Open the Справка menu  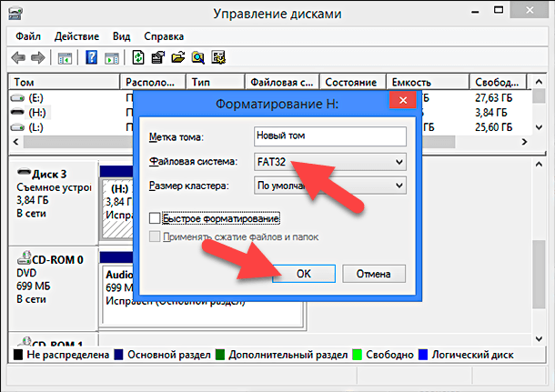point(164,36)
